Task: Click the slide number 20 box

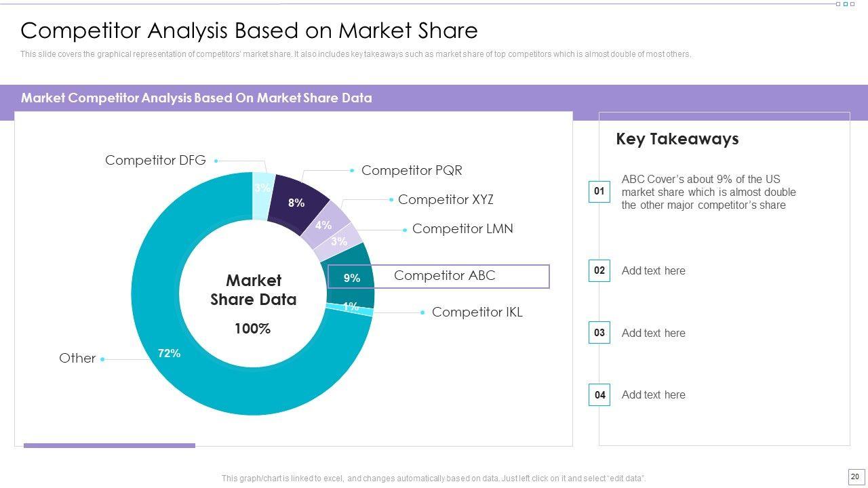Action: pyautogui.click(x=855, y=476)
